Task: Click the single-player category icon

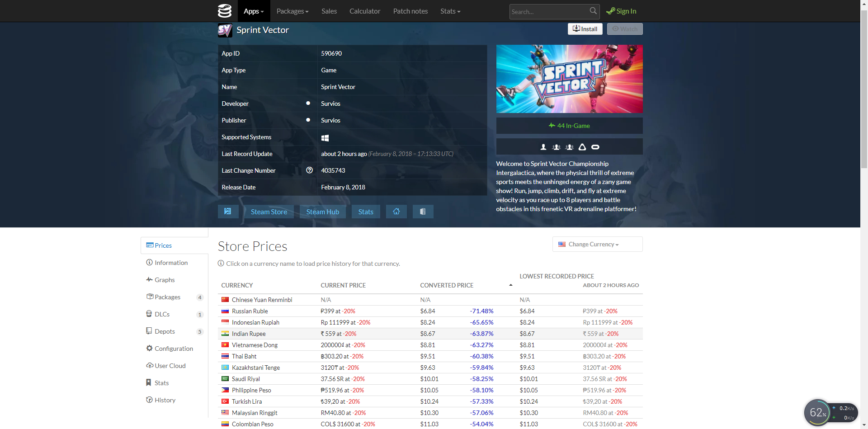Action: point(543,147)
